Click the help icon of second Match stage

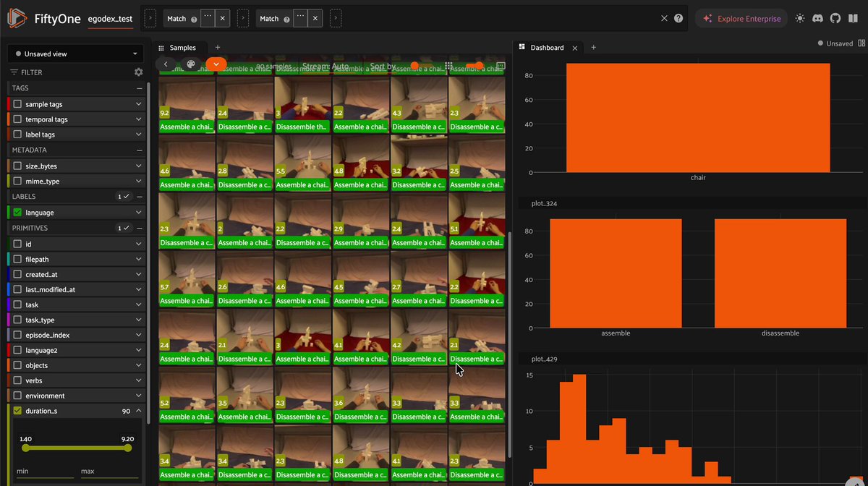286,19
